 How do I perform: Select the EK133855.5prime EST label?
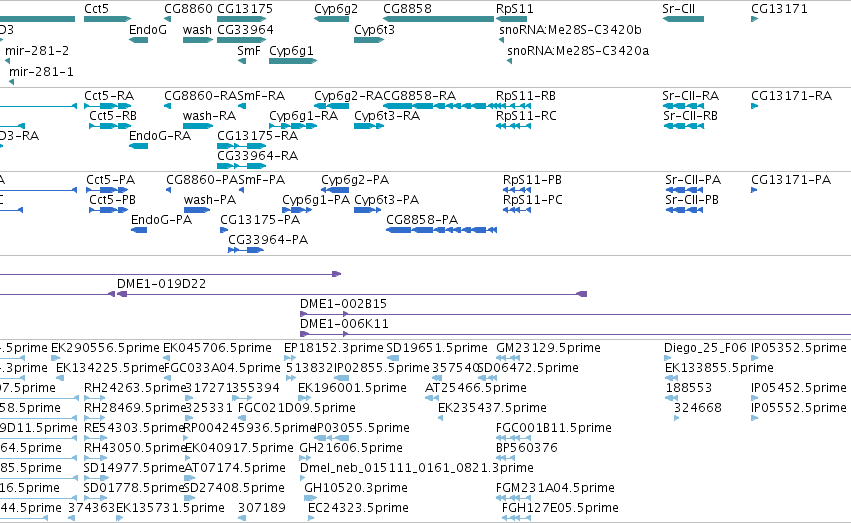tap(719, 368)
